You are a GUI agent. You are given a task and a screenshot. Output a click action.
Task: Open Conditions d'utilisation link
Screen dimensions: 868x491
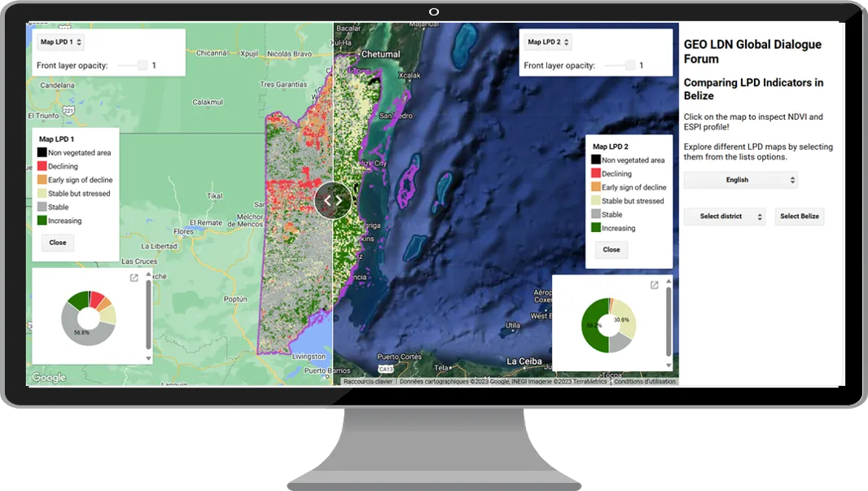[644, 381]
